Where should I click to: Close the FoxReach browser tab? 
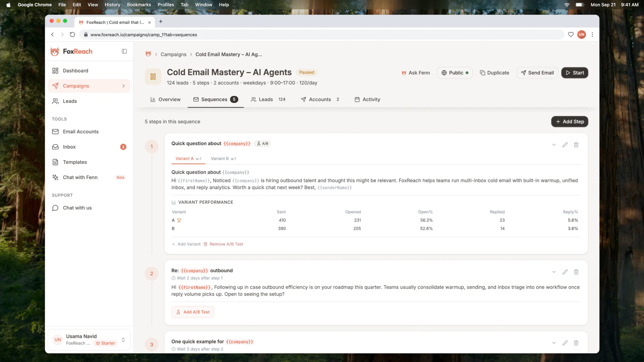[x=149, y=23]
